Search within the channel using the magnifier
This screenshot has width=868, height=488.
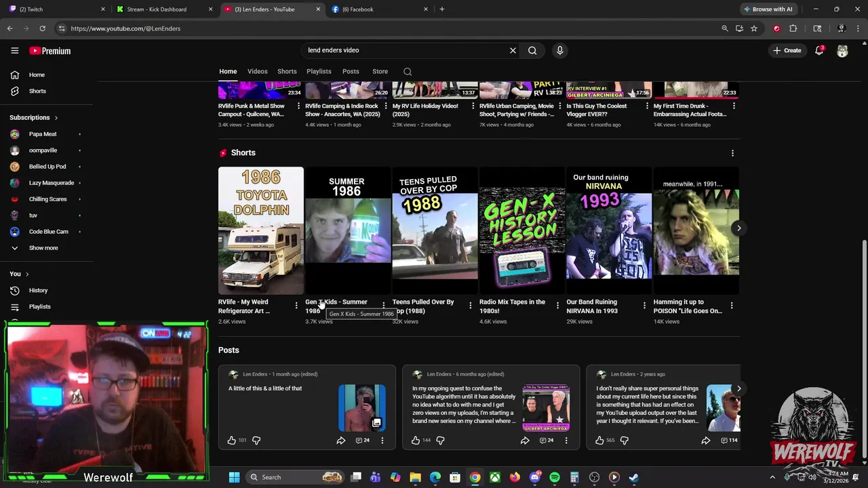(408, 71)
